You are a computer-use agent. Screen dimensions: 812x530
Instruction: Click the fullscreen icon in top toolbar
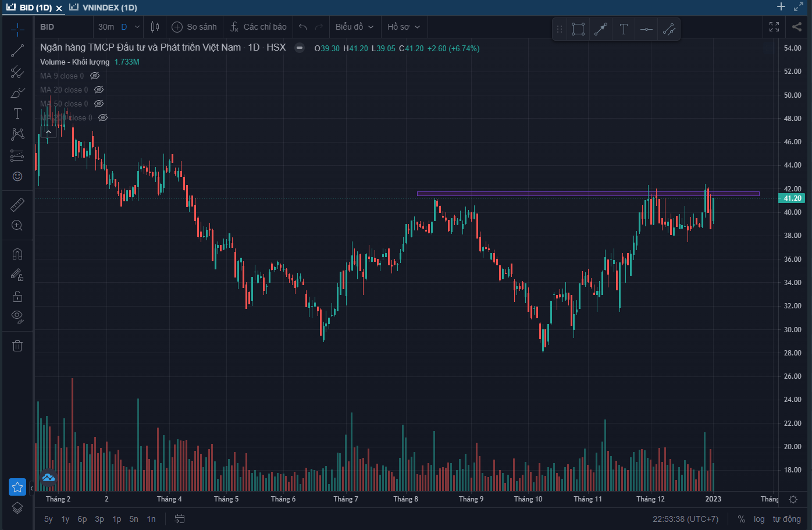(774, 27)
